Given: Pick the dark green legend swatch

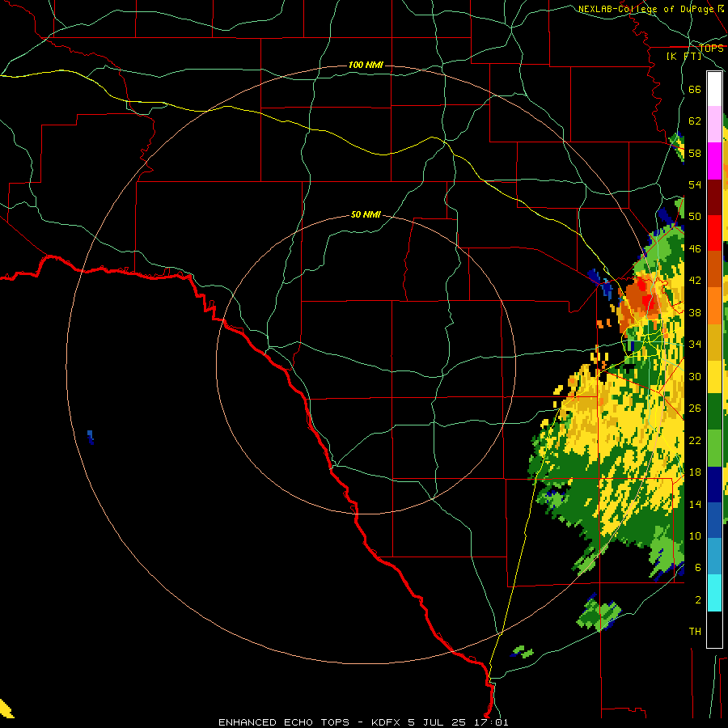Looking at the screenshot, I should [714, 412].
